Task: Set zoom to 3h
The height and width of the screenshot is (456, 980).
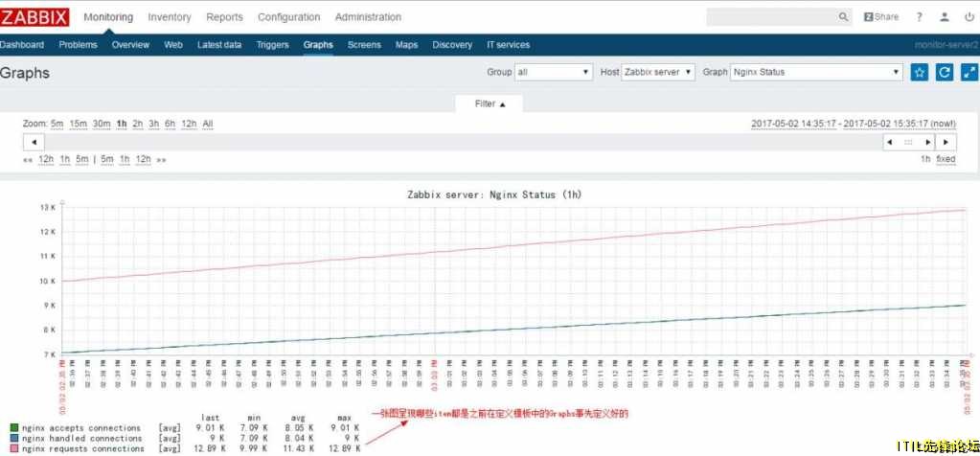Action: pyautogui.click(x=153, y=124)
